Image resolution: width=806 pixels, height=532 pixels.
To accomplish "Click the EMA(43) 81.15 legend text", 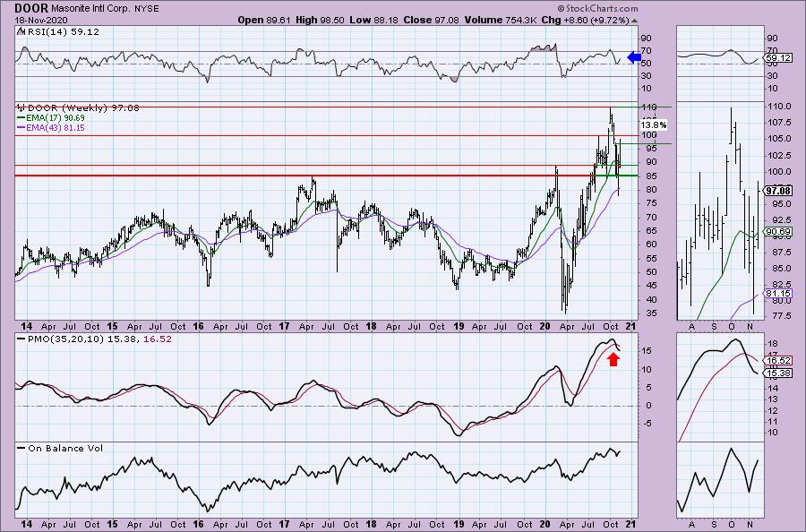I will tap(56, 127).
